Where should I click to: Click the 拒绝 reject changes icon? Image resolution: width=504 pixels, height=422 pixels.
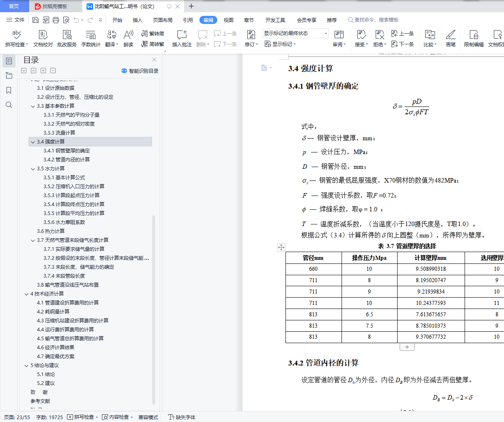click(x=379, y=35)
